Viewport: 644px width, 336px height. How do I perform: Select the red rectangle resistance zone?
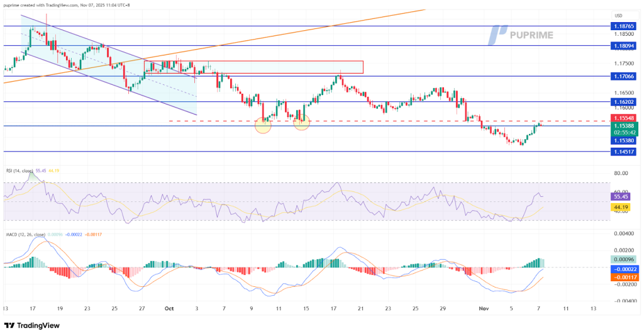click(253, 67)
